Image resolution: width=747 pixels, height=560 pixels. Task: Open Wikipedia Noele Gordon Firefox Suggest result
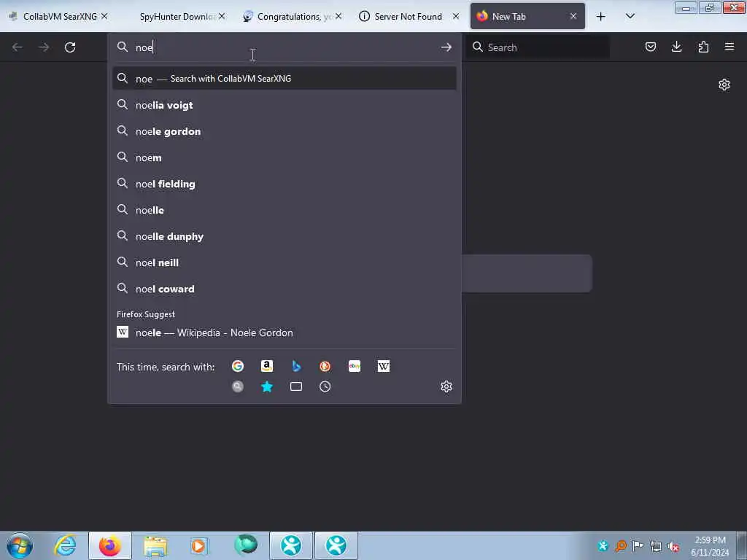(x=285, y=332)
